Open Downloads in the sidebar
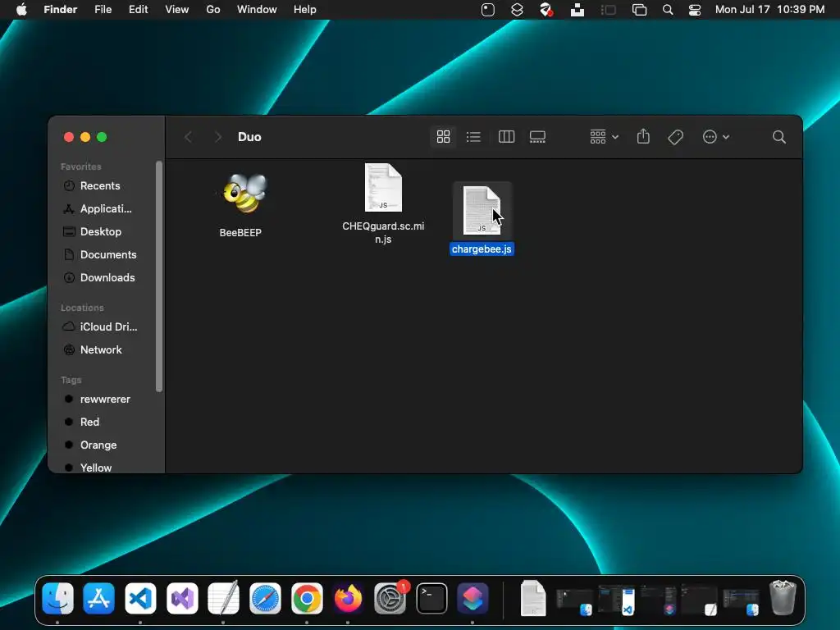This screenshot has height=630, width=840. pyautogui.click(x=106, y=278)
